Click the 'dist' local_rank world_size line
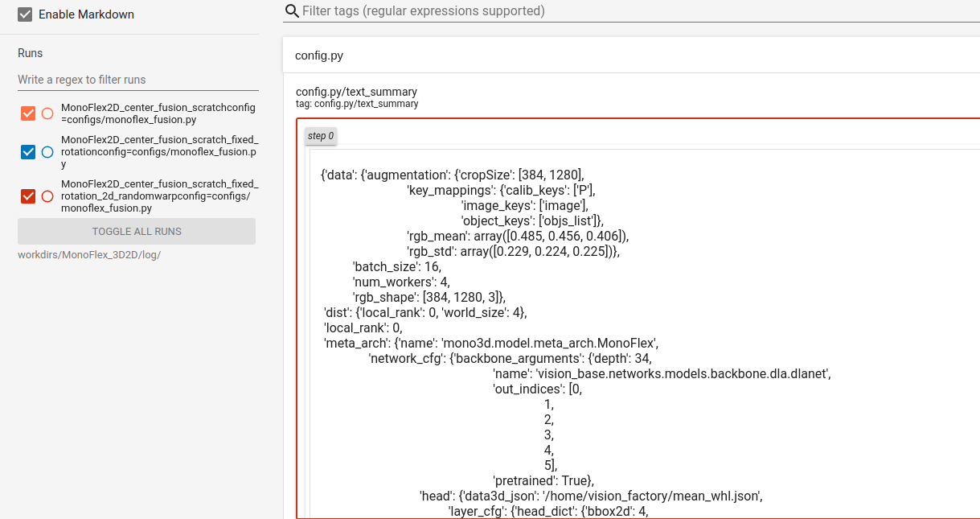Viewport: 980px width, 519px height. point(425,312)
